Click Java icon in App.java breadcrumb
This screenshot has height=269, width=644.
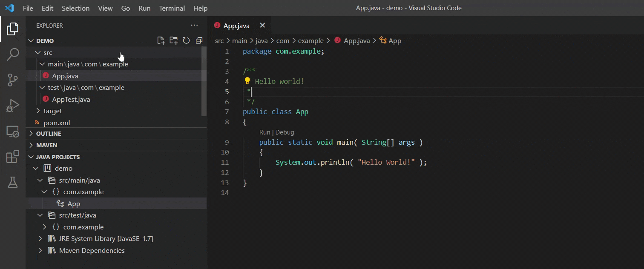pos(337,40)
